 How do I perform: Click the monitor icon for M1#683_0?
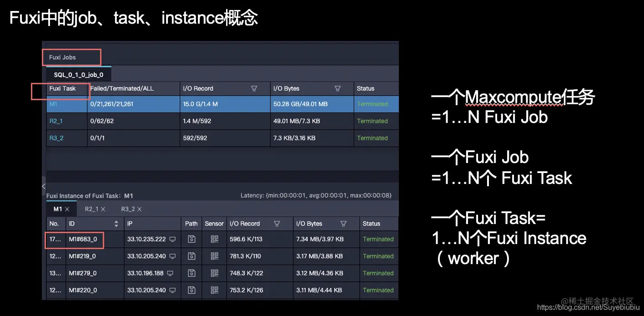point(172,239)
